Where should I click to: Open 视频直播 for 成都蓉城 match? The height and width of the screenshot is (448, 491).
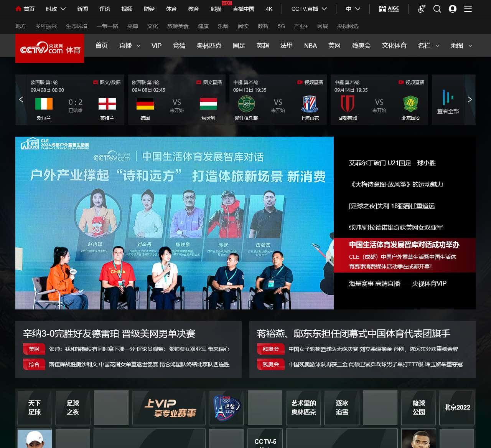[412, 82]
